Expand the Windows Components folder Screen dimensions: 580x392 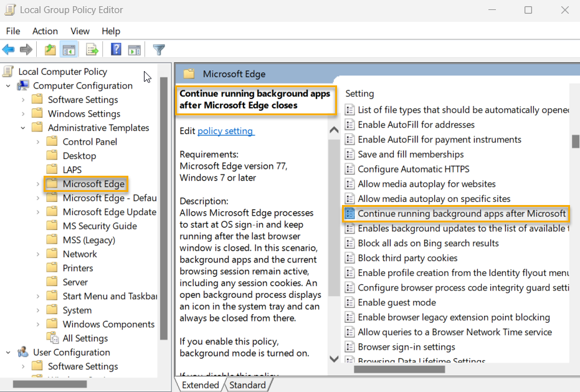coord(38,324)
